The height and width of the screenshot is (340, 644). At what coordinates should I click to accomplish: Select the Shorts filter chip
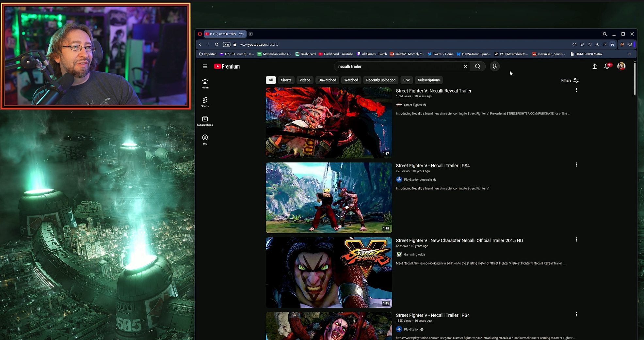(x=286, y=80)
